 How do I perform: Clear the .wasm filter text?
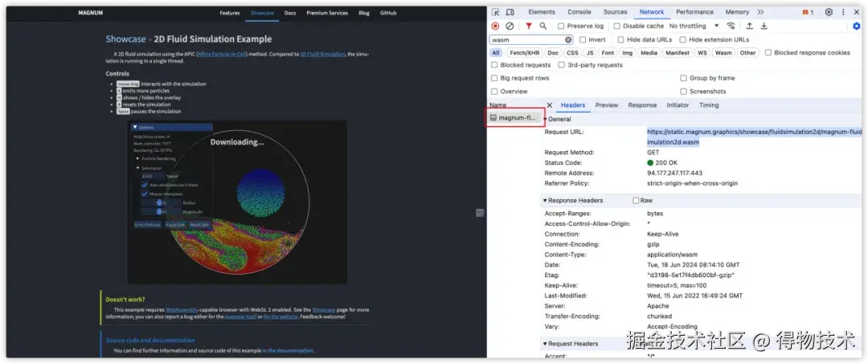[568, 40]
